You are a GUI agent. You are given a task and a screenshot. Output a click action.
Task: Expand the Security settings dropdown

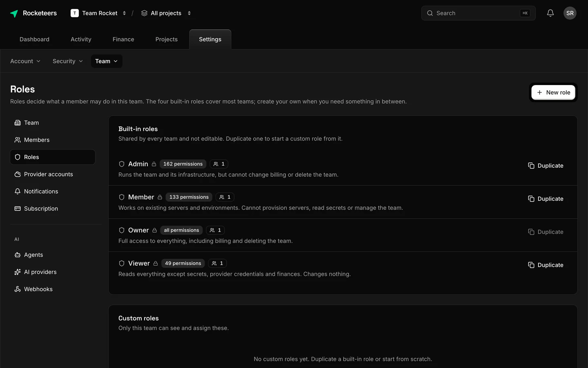68,61
